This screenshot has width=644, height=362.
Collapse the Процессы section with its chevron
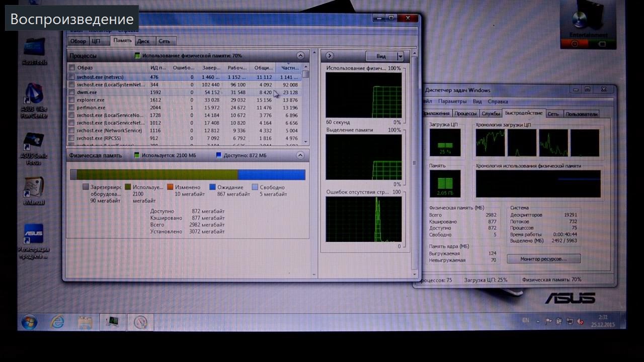[x=300, y=55]
